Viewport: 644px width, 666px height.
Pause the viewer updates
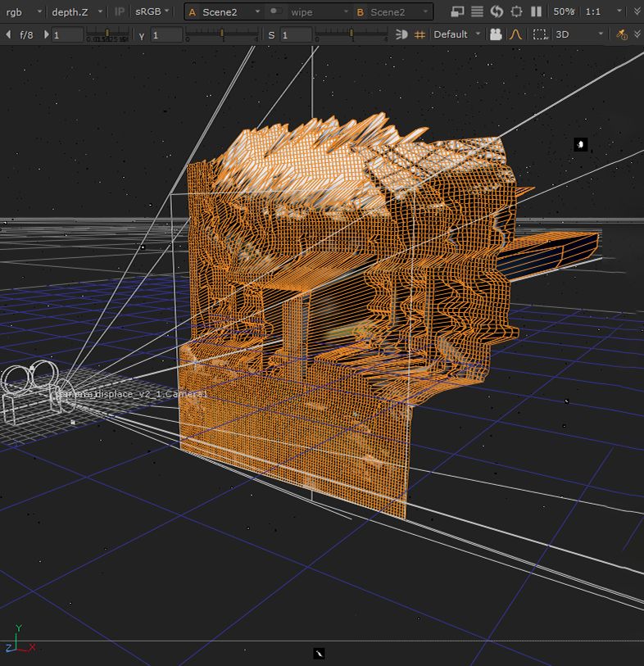(536, 11)
